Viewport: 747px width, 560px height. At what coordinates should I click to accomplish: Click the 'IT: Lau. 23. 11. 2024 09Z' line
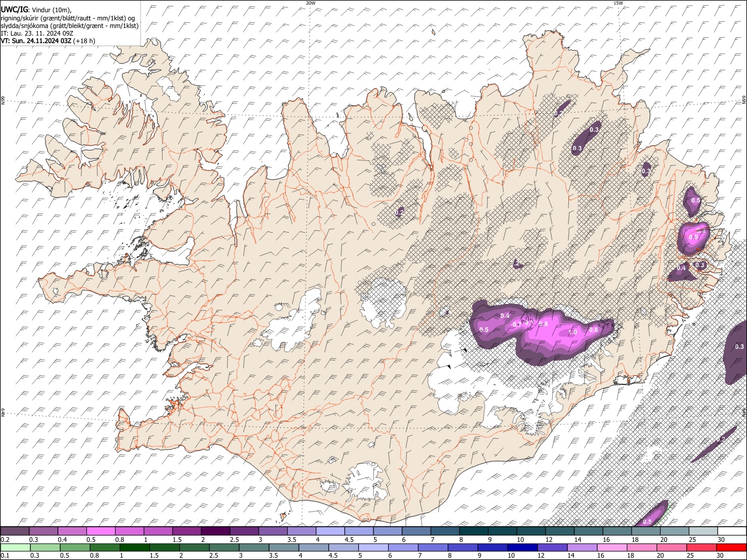click(x=37, y=33)
